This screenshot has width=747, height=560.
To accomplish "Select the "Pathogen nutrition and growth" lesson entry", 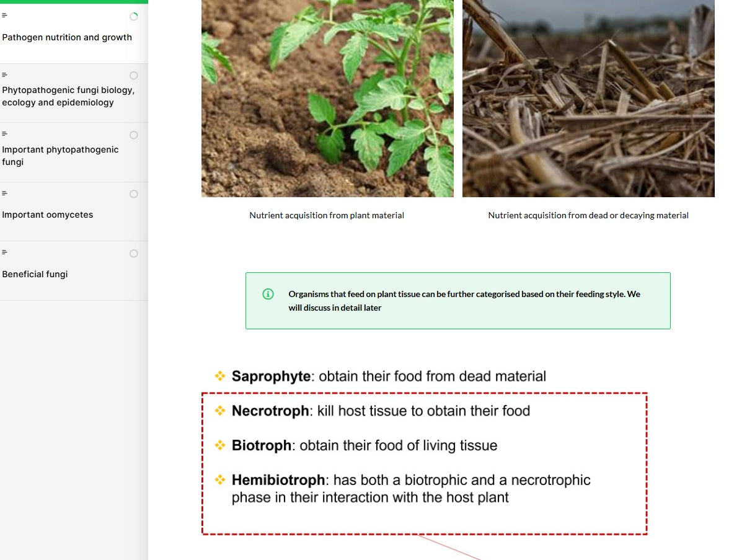I will (x=67, y=37).
